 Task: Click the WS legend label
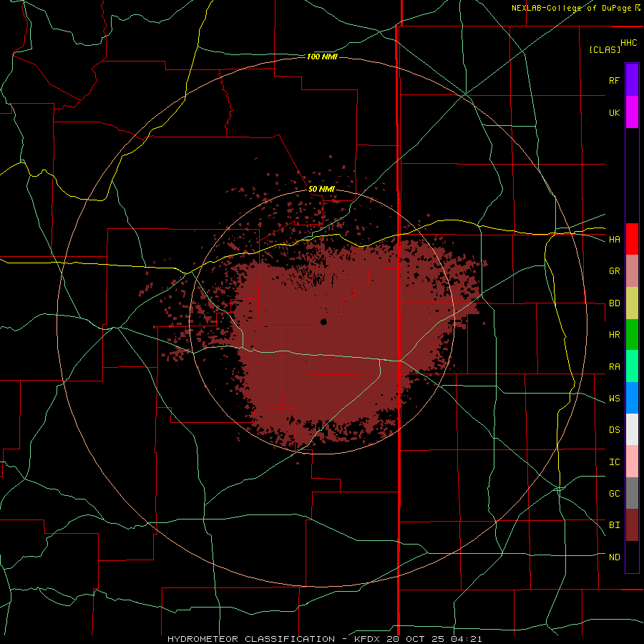coord(614,399)
